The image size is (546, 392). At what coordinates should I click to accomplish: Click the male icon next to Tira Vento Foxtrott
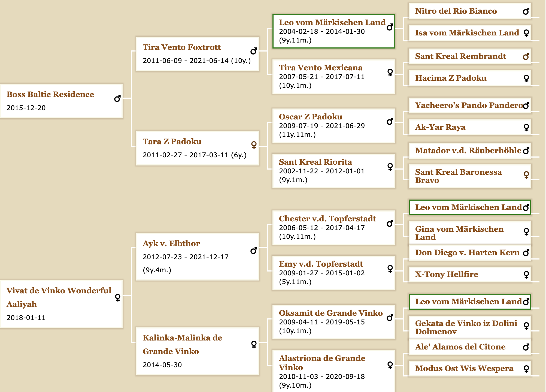click(254, 51)
